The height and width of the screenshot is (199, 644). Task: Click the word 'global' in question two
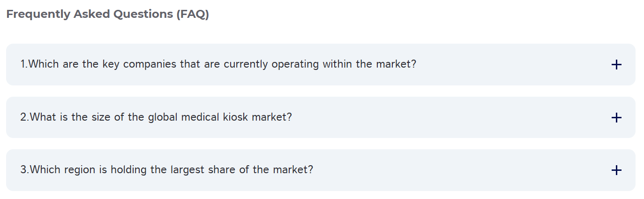point(163,117)
